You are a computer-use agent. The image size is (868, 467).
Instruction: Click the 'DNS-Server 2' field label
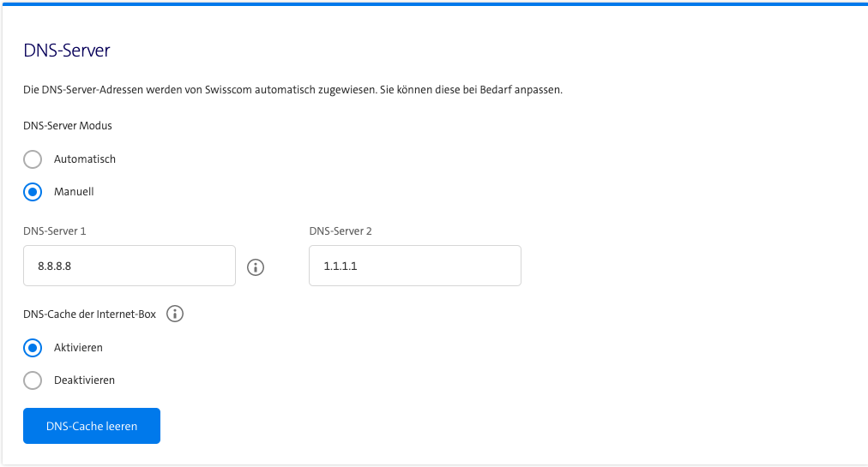(x=341, y=231)
